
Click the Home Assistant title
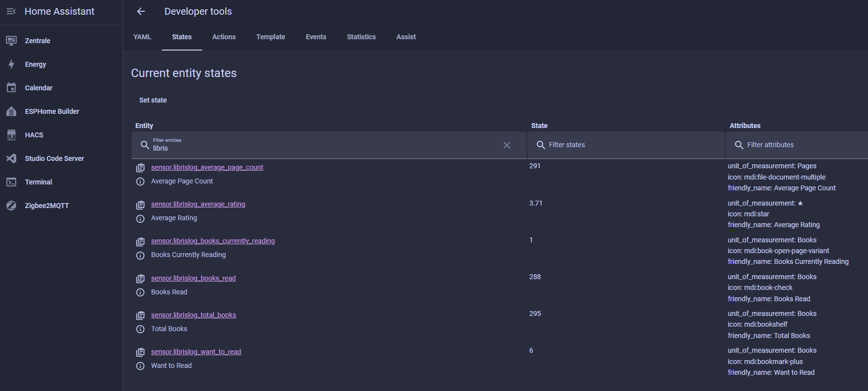click(x=59, y=11)
